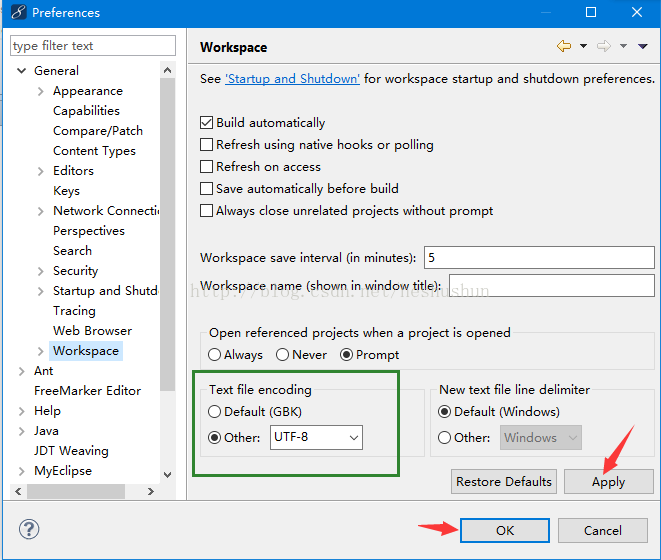Select the Workspace tree item
This screenshot has height=560, width=661.
(86, 351)
